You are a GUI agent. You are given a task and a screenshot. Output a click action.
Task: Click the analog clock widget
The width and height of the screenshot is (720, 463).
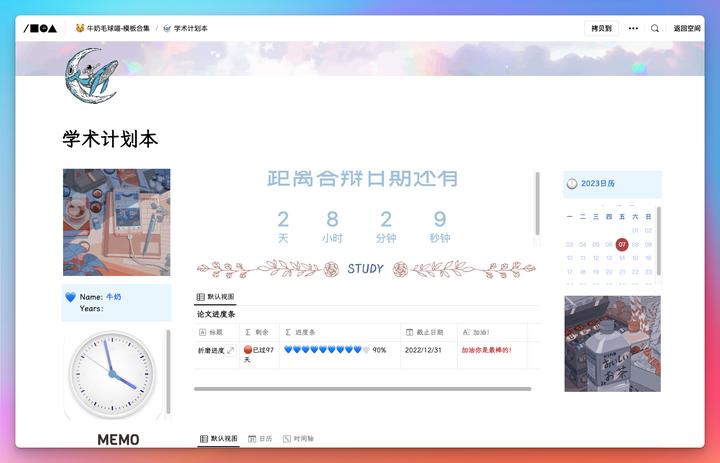[x=112, y=374]
